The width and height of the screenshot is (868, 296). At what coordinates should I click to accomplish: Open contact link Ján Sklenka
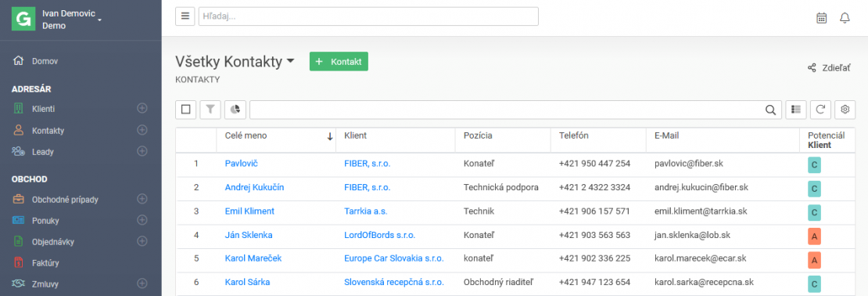(249, 235)
